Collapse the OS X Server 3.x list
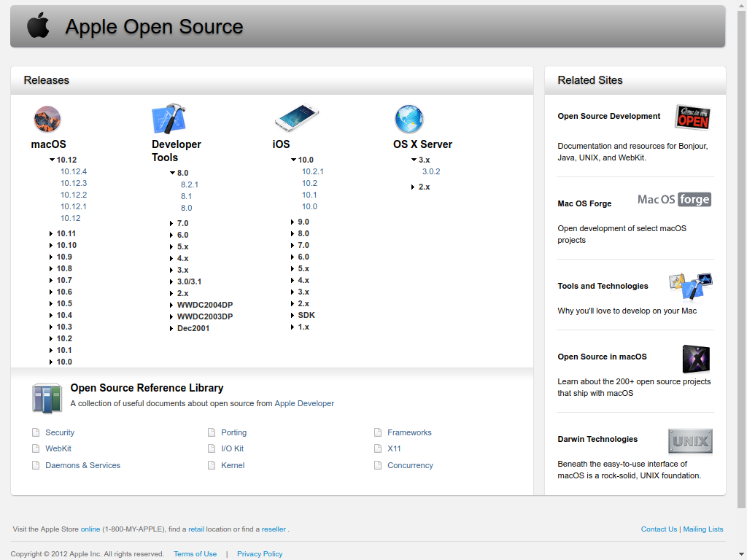The width and height of the screenshot is (747, 560). 414,160
